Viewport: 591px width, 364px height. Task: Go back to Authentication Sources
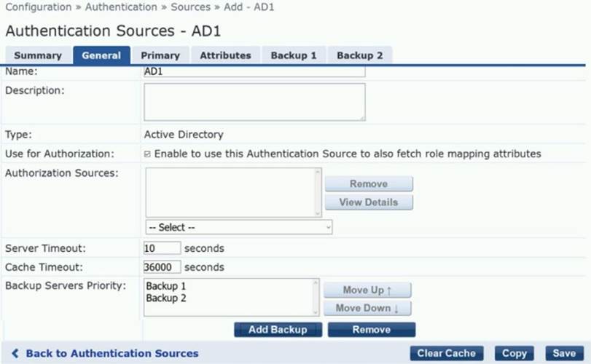tap(105, 353)
